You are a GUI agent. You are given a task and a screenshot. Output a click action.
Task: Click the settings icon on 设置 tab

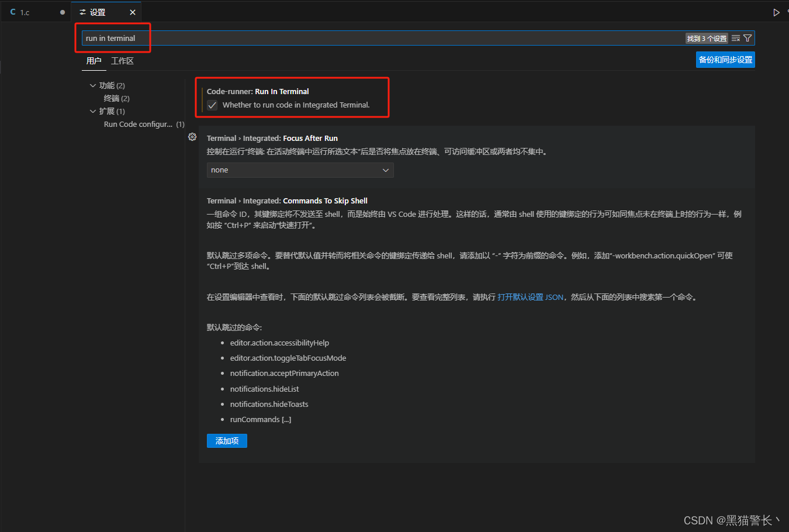83,12
